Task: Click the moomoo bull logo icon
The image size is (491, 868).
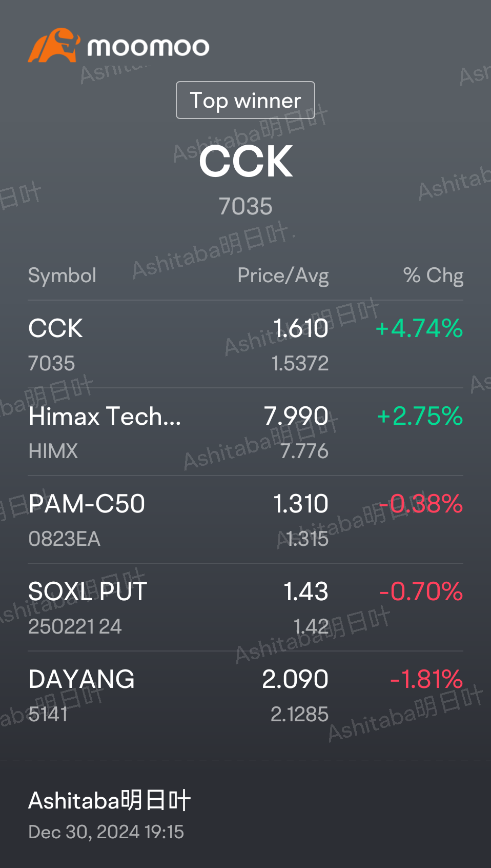Action: (54, 45)
